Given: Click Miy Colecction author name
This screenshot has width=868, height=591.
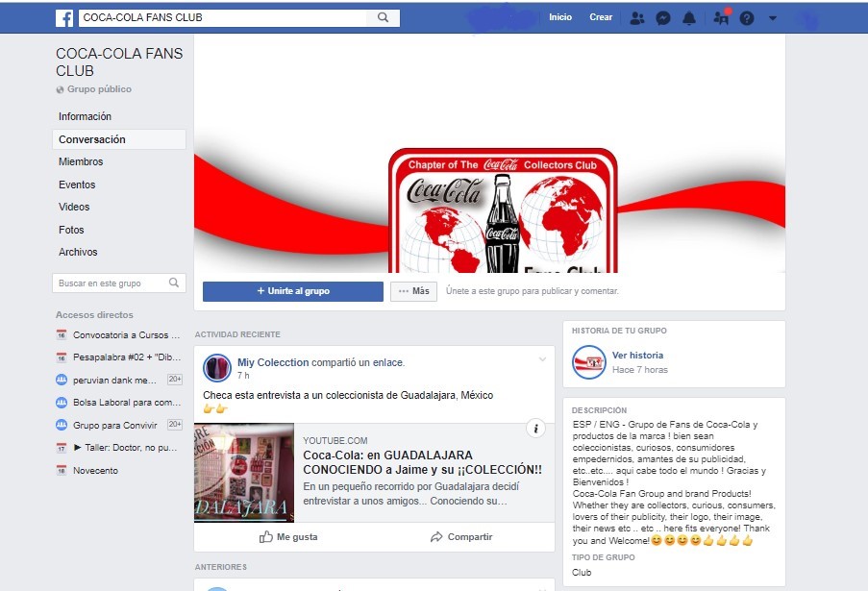Looking at the screenshot, I should pos(273,362).
